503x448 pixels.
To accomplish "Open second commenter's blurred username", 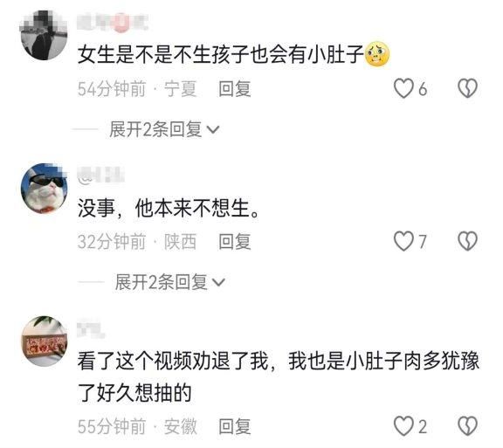I will coord(100,176).
